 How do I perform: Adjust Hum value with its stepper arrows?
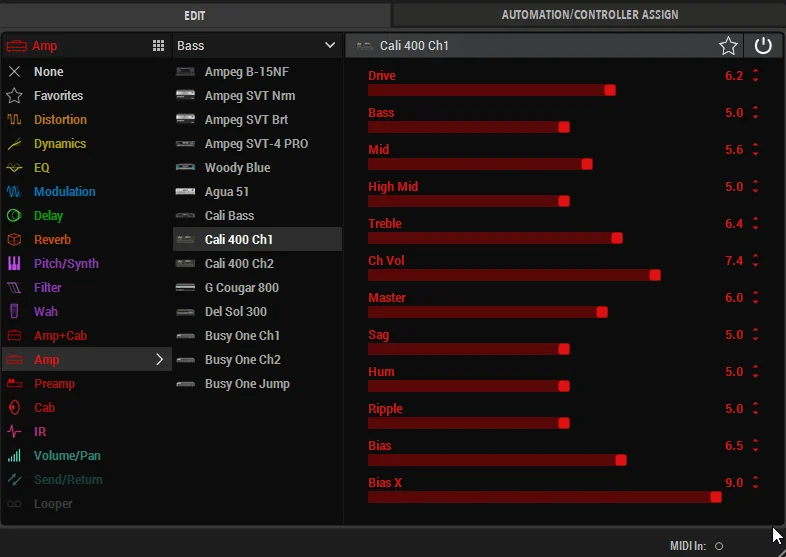click(x=755, y=372)
